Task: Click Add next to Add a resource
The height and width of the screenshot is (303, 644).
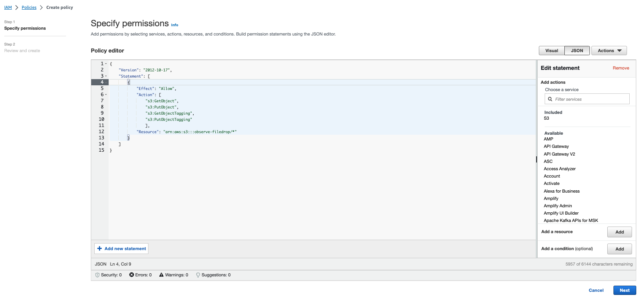Action: [620, 232]
